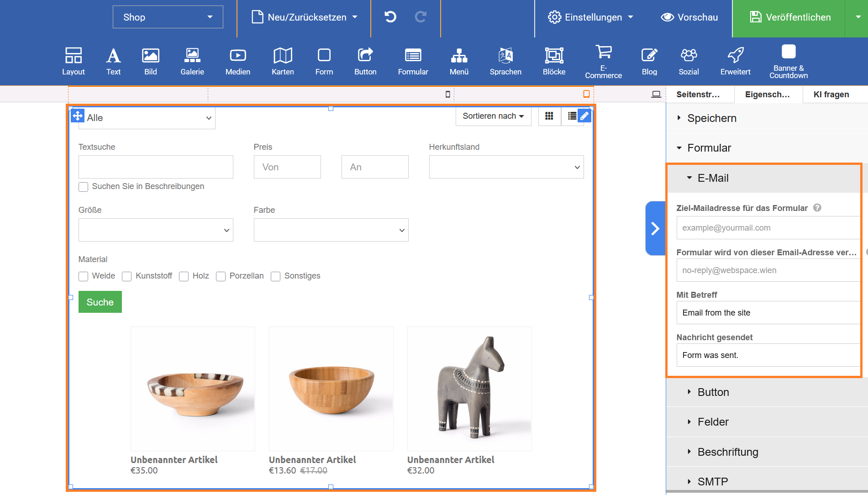This screenshot has height=495, width=868.
Task: Enable 'Suchen Sie in Beschreibungen' checkbox
Action: 83,187
